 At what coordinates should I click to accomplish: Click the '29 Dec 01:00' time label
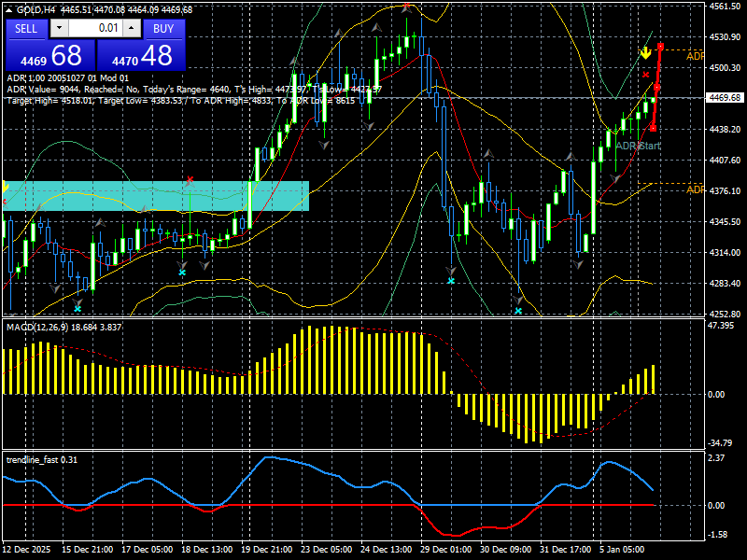(x=446, y=550)
